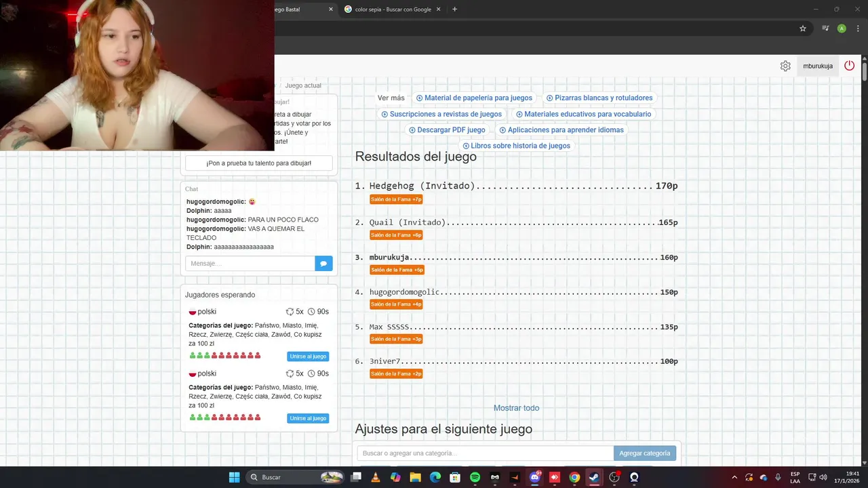Click the ESP LAA language indicator
The height and width of the screenshot is (488, 868).
click(x=795, y=477)
